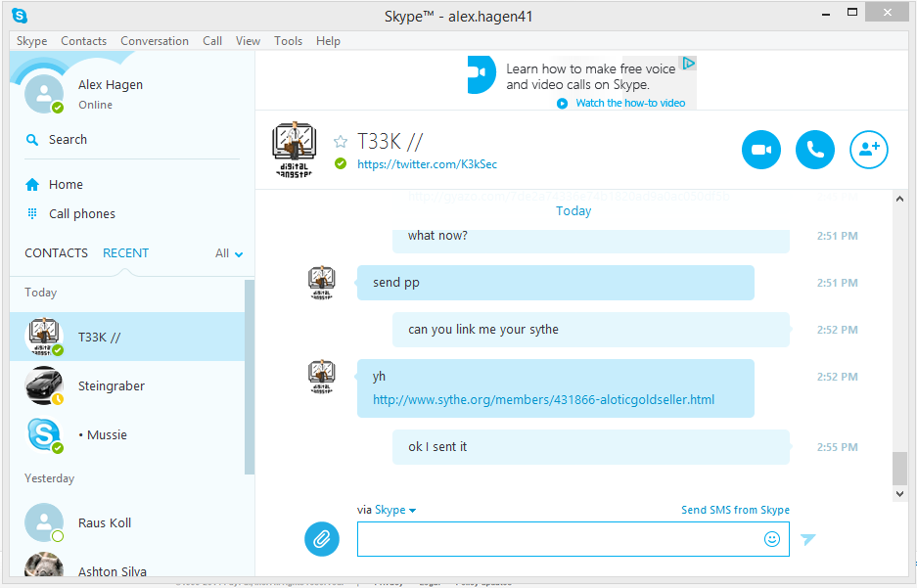The height and width of the screenshot is (588, 917).
Task: Click Watch the how-to video link
Action: pos(630,103)
